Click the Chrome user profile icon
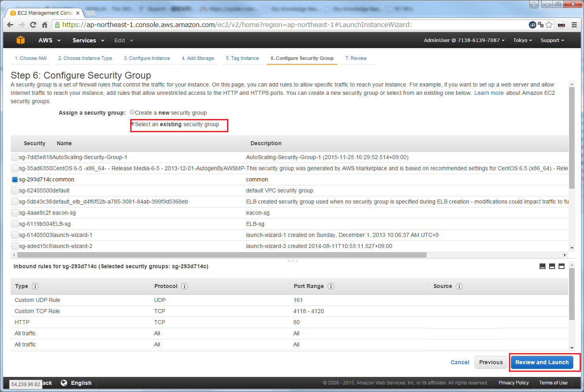 click(534, 4)
